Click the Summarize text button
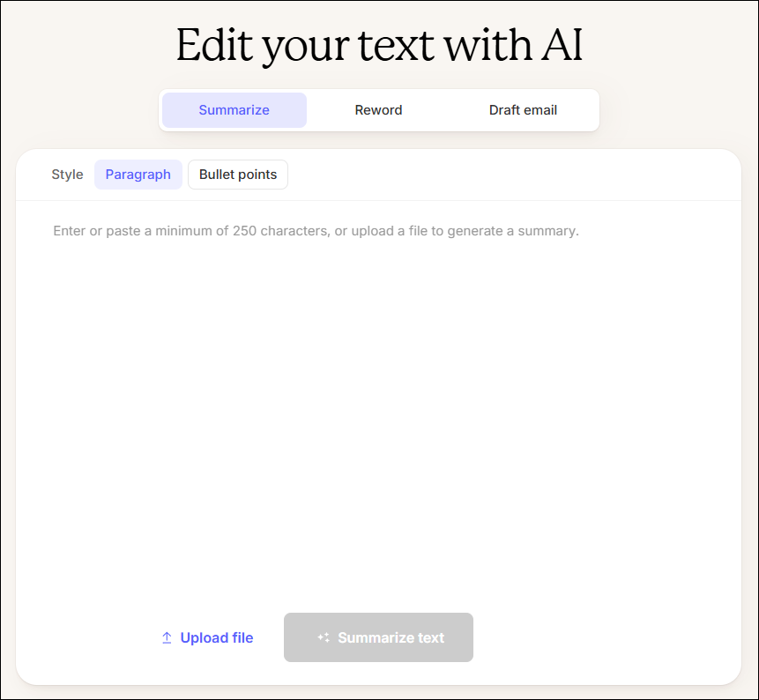 (378, 637)
